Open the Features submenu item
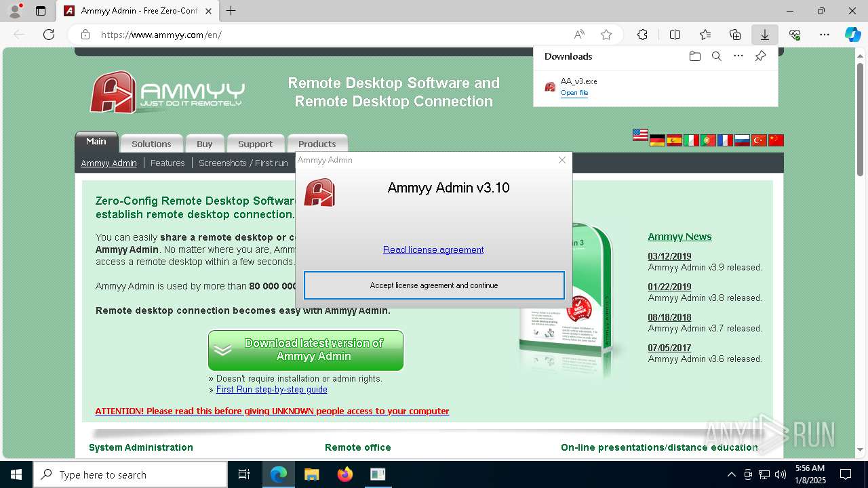The height and width of the screenshot is (488, 868). 167,163
